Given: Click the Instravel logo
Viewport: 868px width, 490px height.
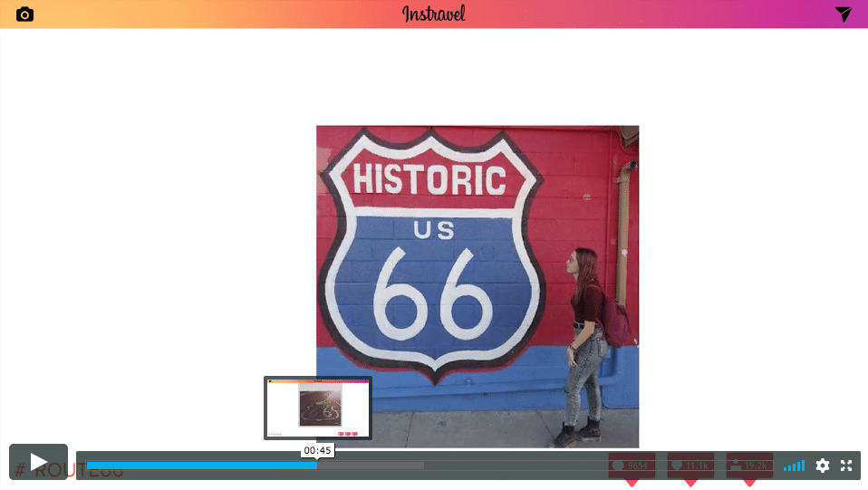Looking at the screenshot, I should [433, 14].
